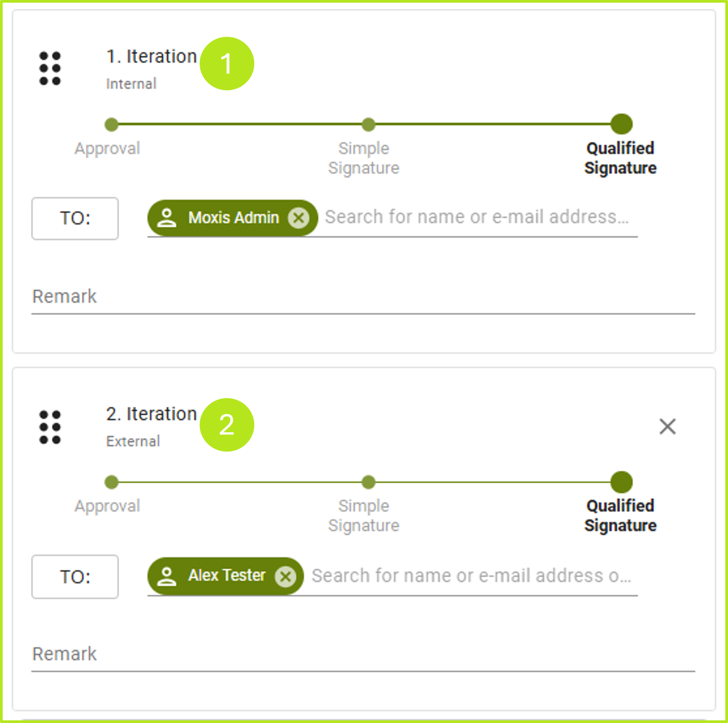Remove Moxis Admin from recipients
Image resolution: width=728 pixels, height=723 pixels.
point(298,218)
